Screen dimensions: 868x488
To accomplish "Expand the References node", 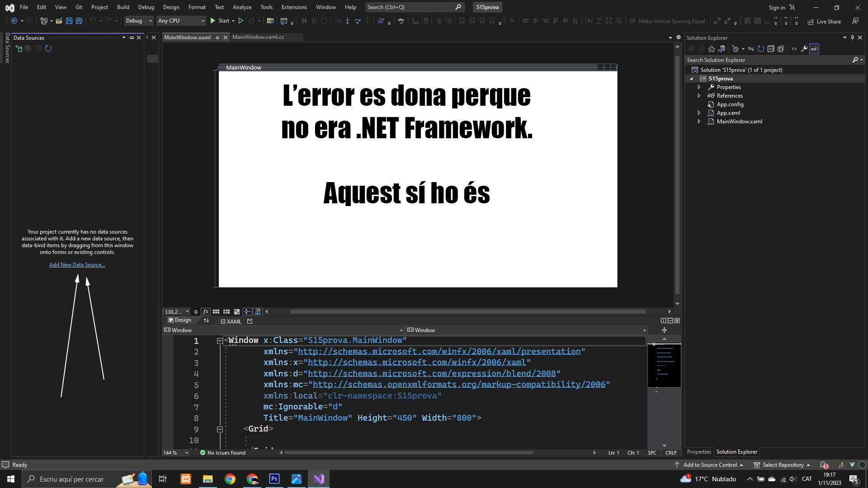I will point(699,96).
